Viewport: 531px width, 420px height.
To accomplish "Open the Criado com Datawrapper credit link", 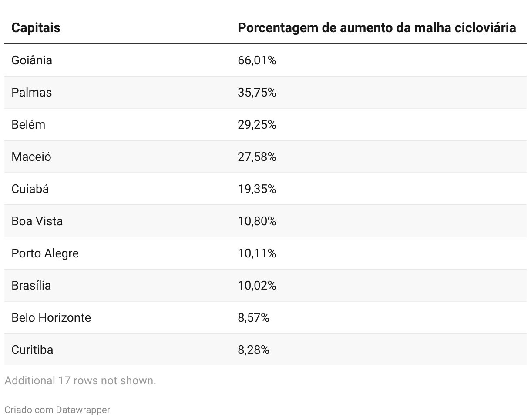I will [57, 410].
